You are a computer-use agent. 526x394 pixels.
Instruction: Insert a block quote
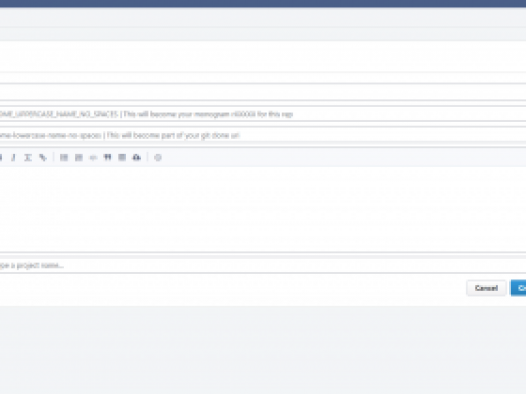tap(107, 157)
